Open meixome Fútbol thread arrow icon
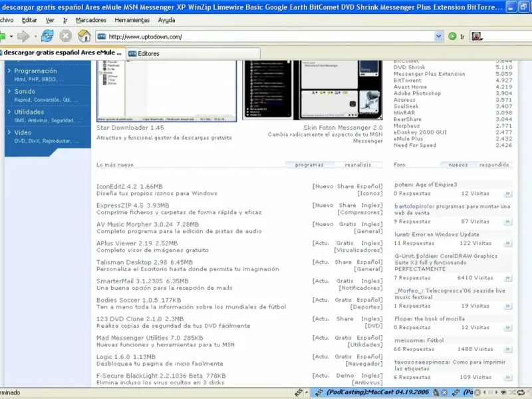The width and height of the screenshot is (532, 399). [x=507, y=349]
